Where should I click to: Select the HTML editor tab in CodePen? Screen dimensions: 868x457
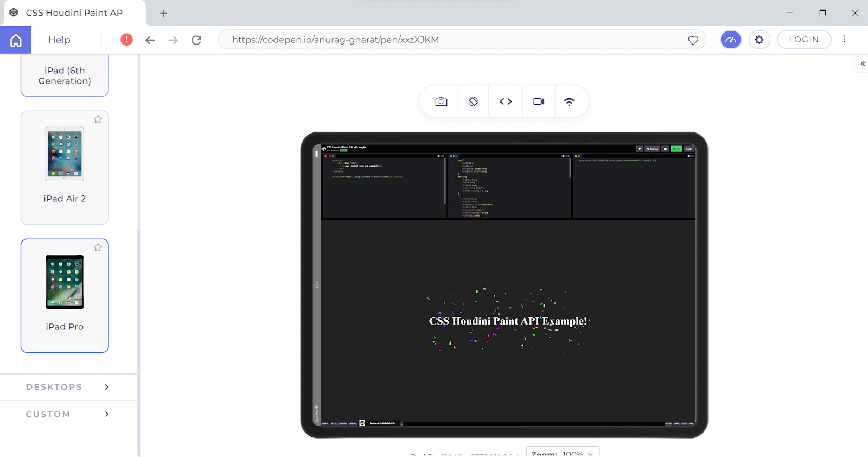click(x=330, y=156)
